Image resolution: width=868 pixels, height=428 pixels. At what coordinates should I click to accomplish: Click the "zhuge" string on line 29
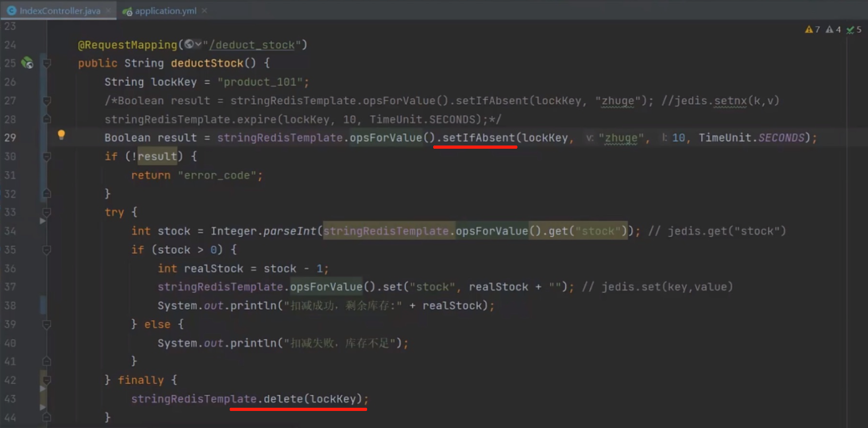pos(621,138)
